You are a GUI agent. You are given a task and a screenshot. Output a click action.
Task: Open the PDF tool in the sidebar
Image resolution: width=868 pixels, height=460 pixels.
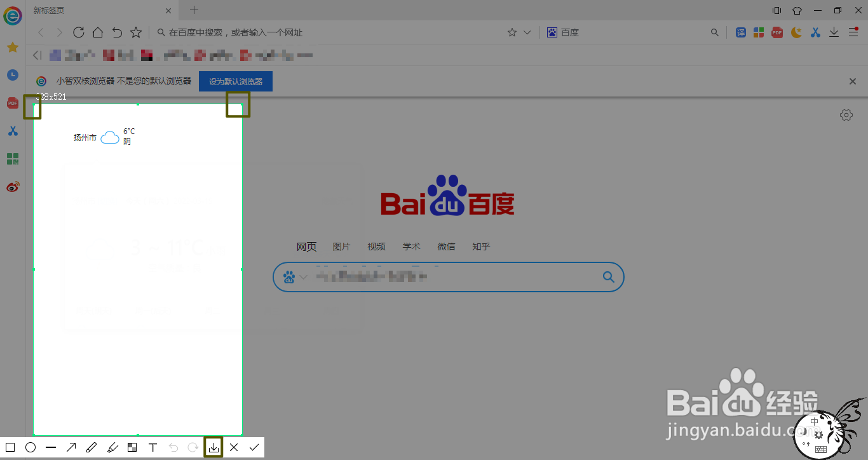click(13, 103)
